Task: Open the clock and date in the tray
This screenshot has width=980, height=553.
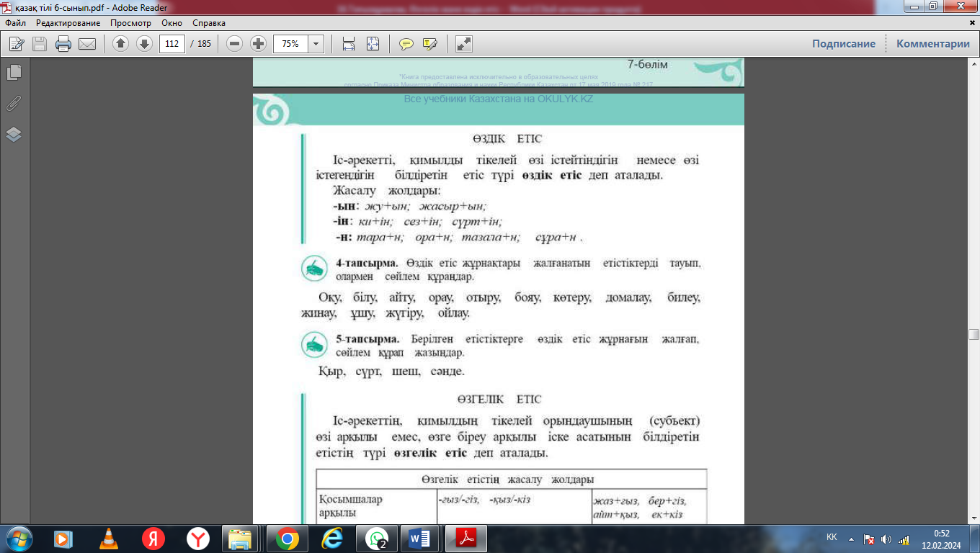Action: [x=942, y=539]
